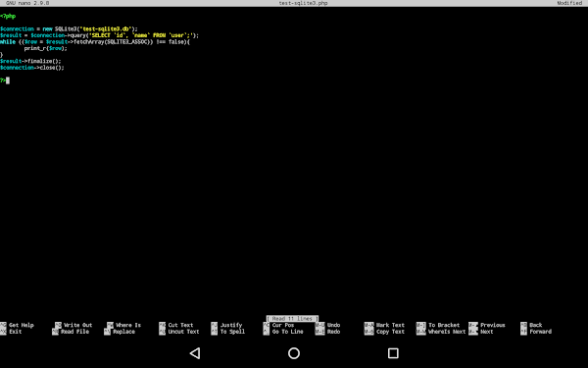Click the Previous shortcut label
This screenshot has width=588, height=368.
(x=493, y=325)
